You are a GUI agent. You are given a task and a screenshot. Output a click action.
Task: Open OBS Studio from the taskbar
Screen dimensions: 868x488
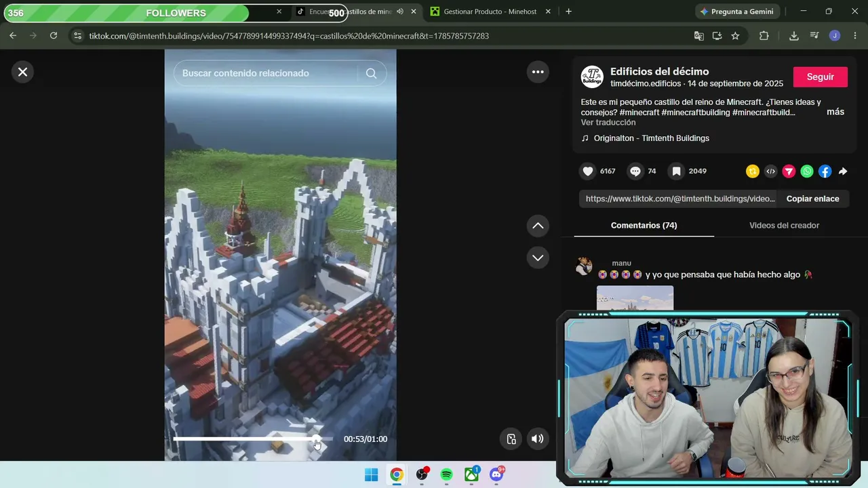pyautogui.click(x=422, y=474)
